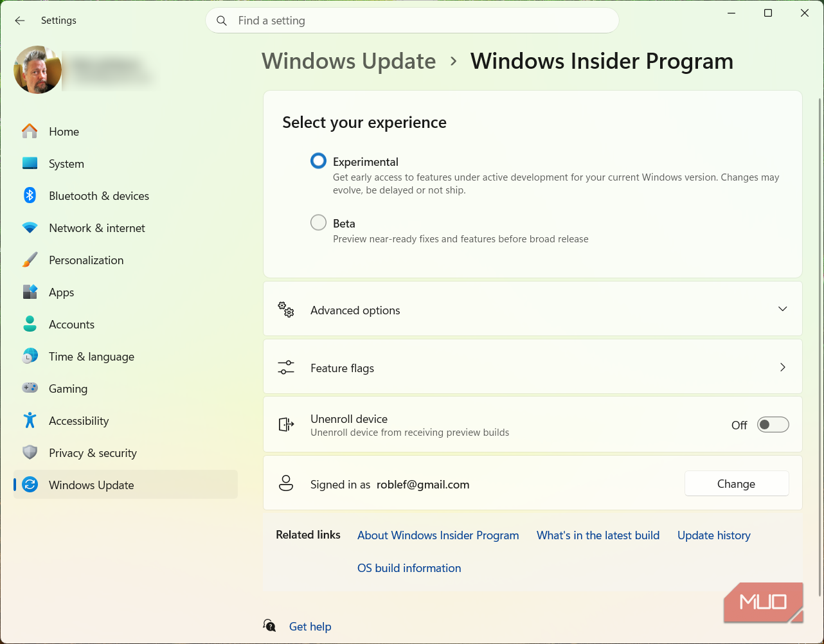Click the Windows Update sync icon
The height and width of the screenshot is (644, 824).
[30, 485]
